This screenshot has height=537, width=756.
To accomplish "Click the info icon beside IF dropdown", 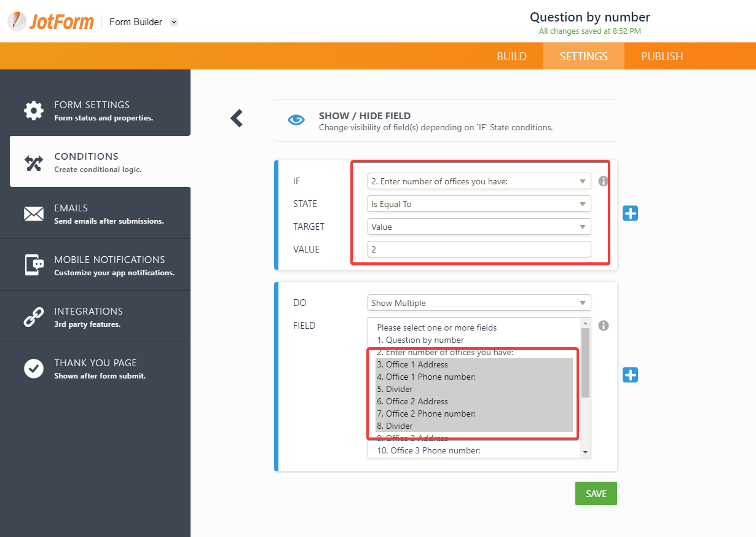I will [603, 181].
